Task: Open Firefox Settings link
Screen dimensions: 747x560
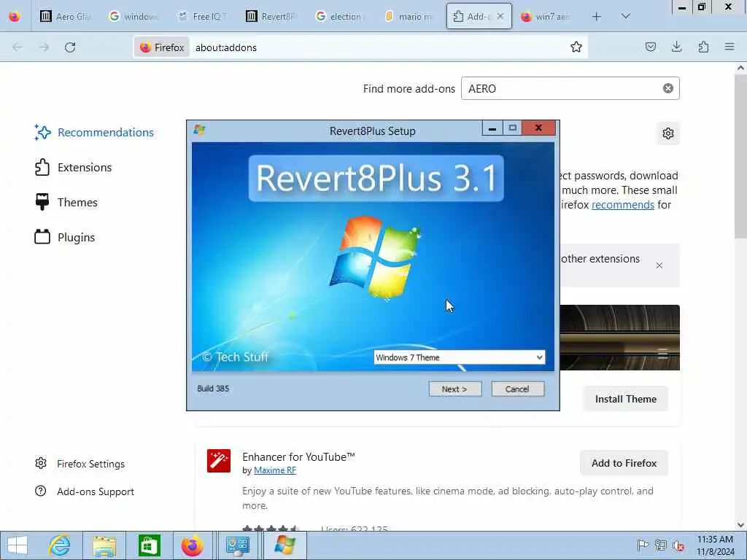Action: tap(80, 464)
